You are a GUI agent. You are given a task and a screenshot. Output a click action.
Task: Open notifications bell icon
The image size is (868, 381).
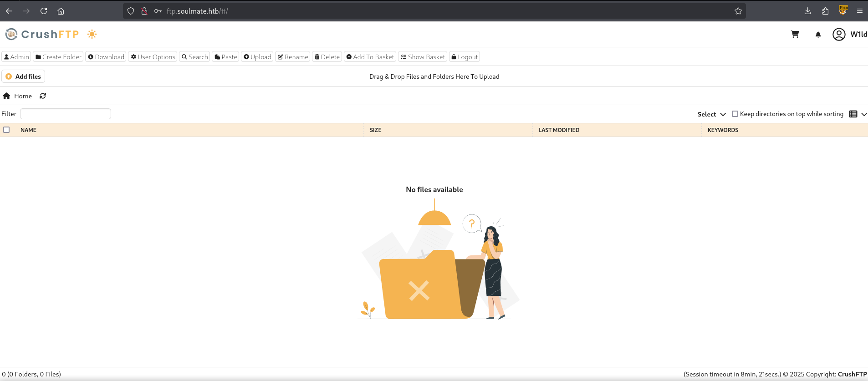pyautogui.click(x=818, y=35)
